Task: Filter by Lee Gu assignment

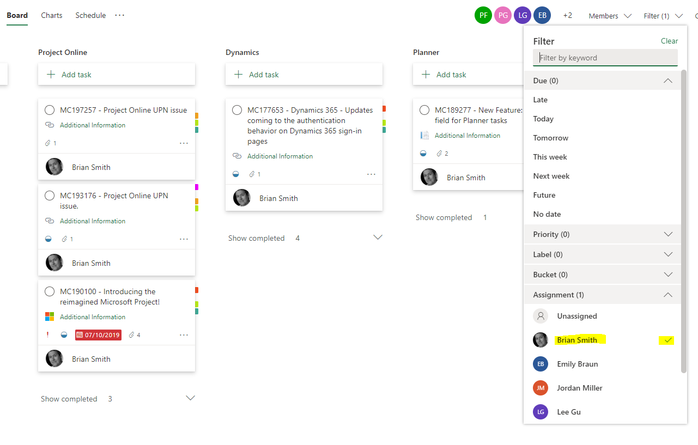Action: (x=603, y=412)
